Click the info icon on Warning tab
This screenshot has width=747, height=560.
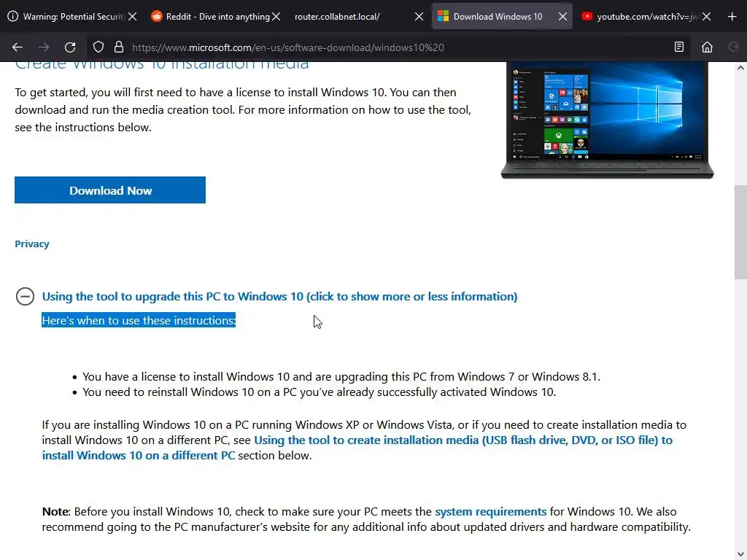point(13,16)
